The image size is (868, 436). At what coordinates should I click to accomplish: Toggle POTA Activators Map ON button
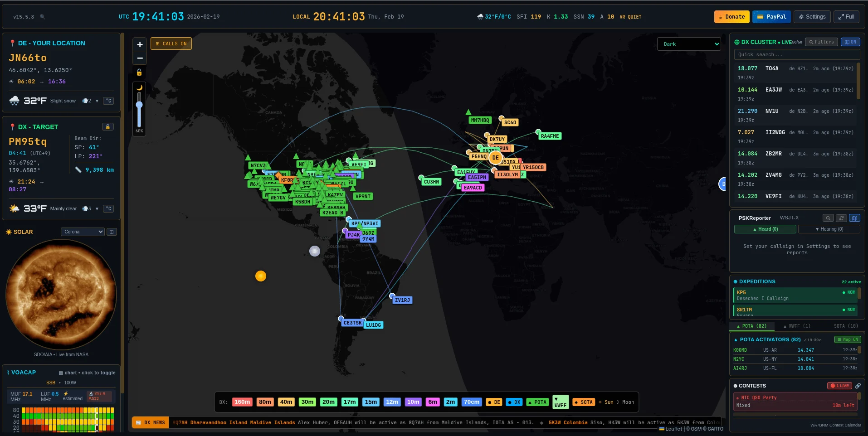click(x=847, y=339)
